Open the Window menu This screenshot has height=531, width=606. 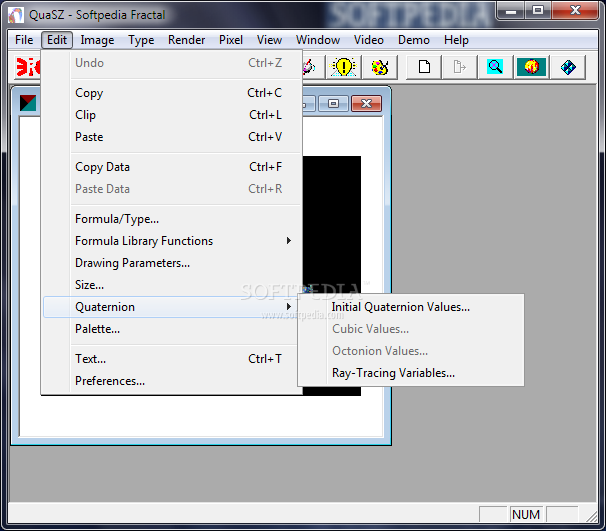point(318,40)
